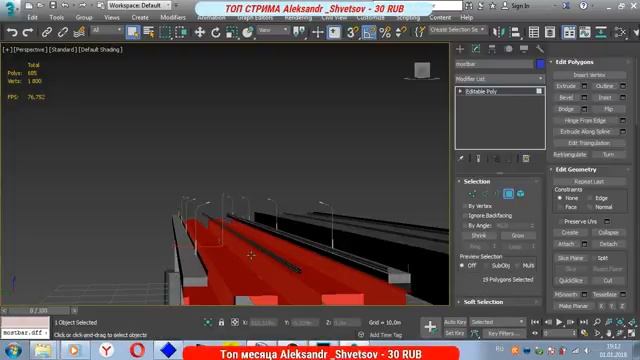The width and height of the screenshot is (640, 360).
Task: Expand the Soft Selection rollout
Action: 483,302
